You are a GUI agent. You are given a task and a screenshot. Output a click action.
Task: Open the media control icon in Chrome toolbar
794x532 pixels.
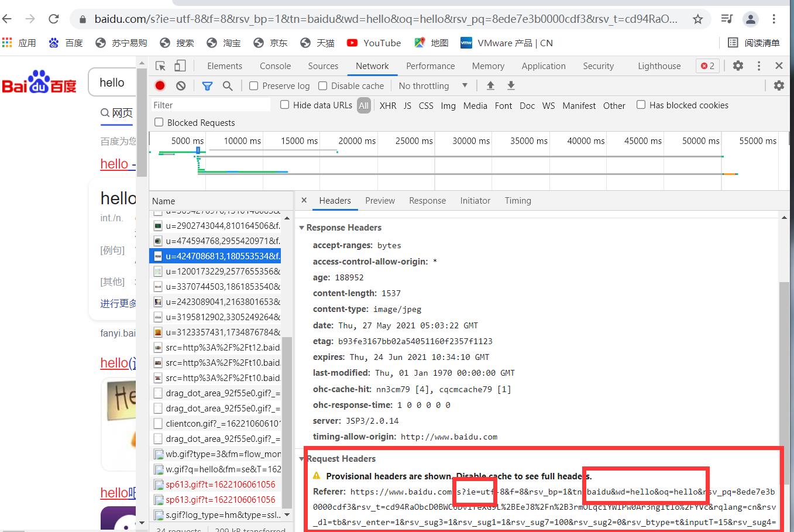[x=727, y=19]
